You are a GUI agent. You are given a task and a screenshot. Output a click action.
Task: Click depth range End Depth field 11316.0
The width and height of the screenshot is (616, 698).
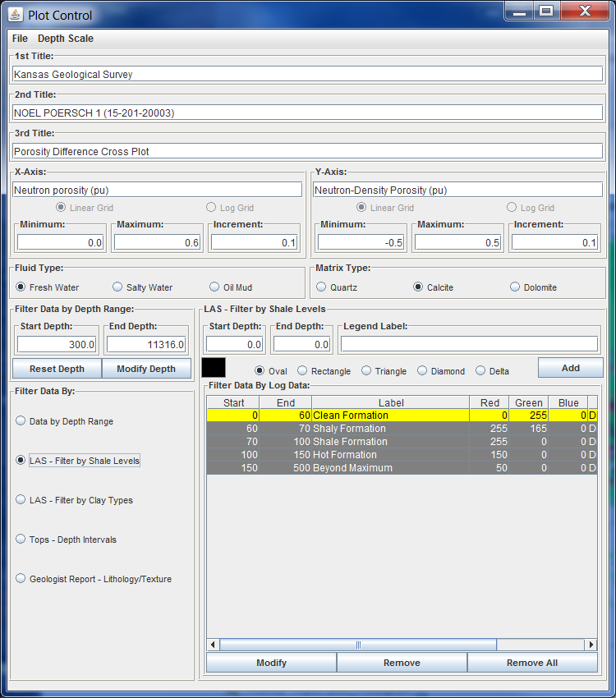146,345
